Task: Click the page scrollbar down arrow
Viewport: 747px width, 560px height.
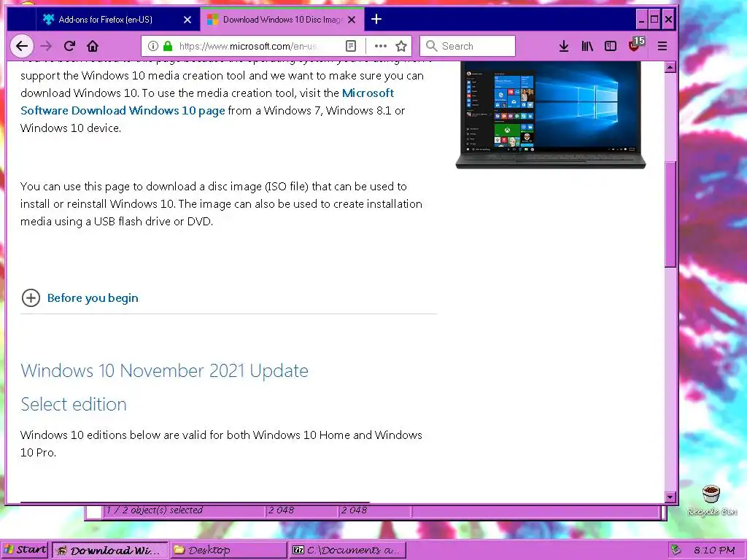Action: pos(670,497)
